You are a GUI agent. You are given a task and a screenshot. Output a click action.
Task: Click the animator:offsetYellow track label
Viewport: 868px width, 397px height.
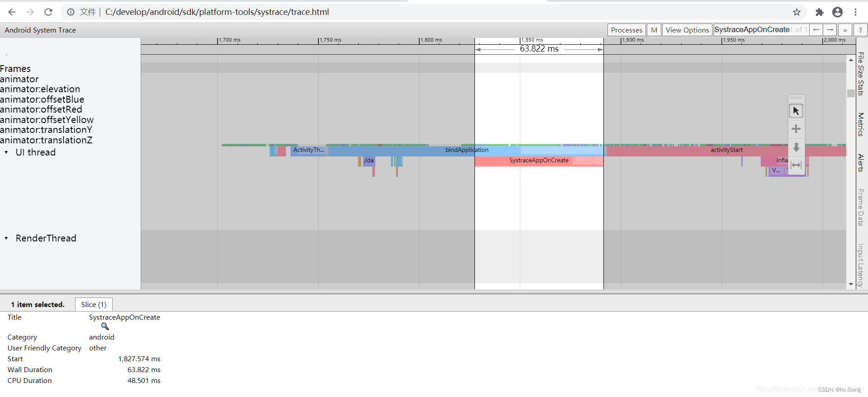pyautogui.click(x=47, y=120)
